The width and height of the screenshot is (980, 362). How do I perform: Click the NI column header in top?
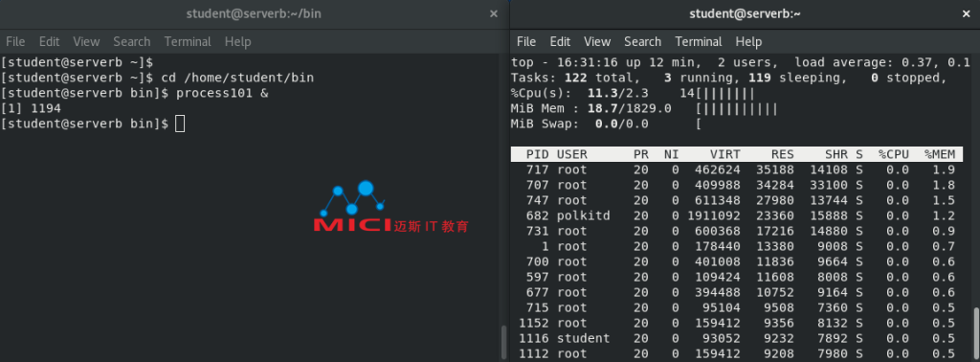(x=671, y=154)
